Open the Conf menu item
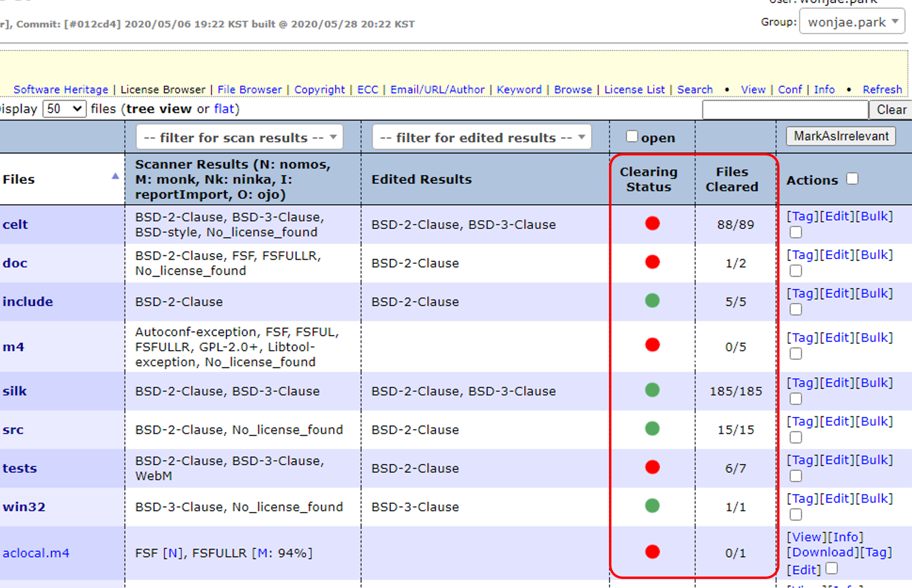Image resolution: width=912 pixels, height=588 pixels. [790, 89]
